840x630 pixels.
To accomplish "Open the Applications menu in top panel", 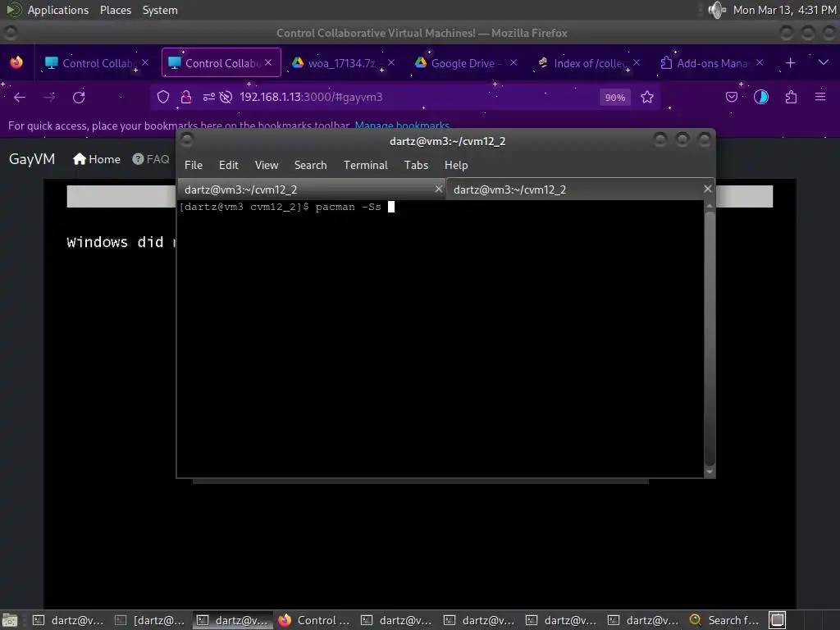I will pyautogui.click(x=58, y=10).
